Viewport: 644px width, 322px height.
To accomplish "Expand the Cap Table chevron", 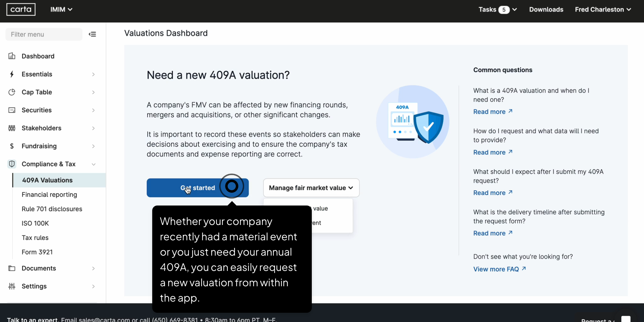I will point(93,92).
